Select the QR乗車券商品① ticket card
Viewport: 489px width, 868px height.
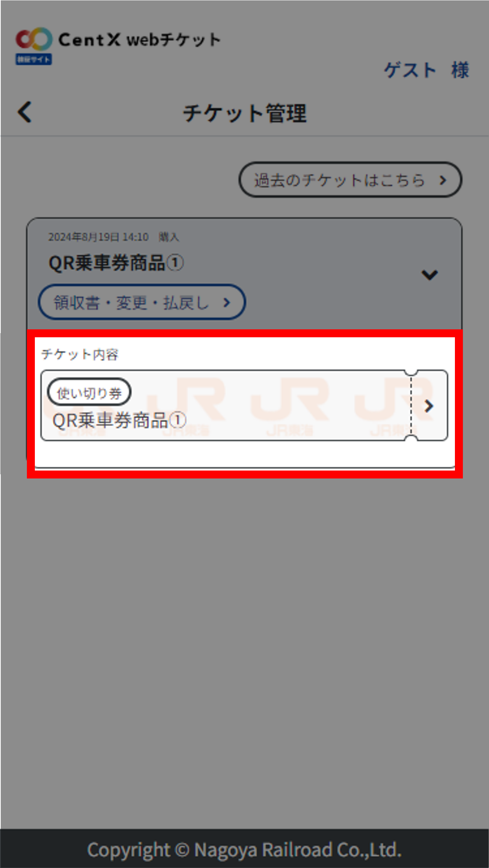point(244,405)
